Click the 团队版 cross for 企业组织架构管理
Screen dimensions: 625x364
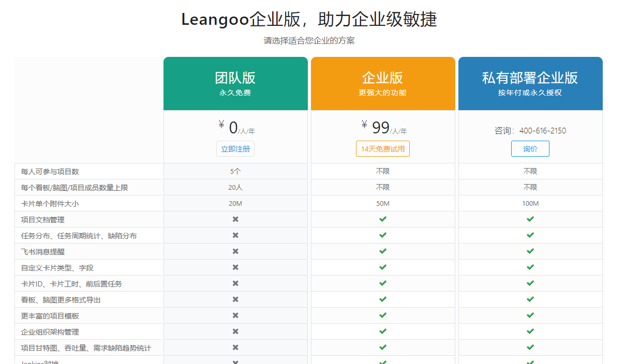(x=235, y=331)
